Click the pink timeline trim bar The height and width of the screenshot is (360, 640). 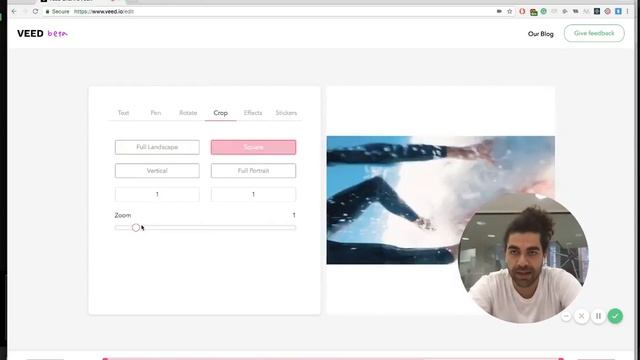333,358
